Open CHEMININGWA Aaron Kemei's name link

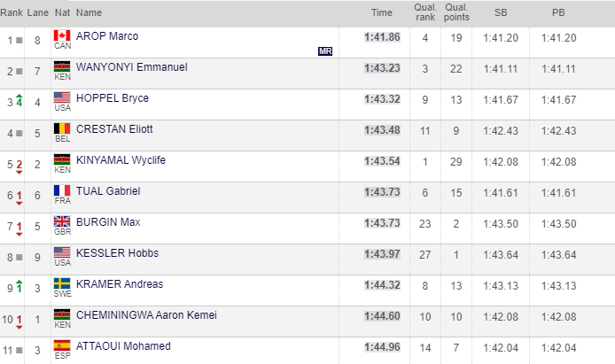pyautogui.click(x=146, y=315)
